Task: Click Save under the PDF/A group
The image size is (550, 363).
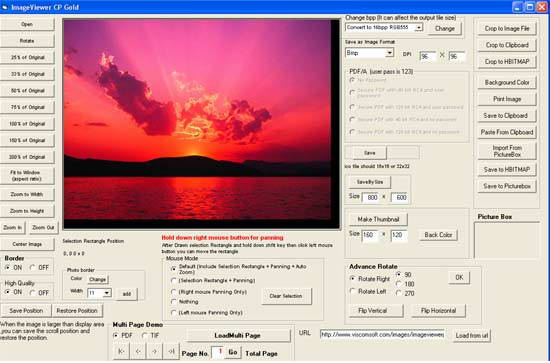Action: tap(370, 153)
